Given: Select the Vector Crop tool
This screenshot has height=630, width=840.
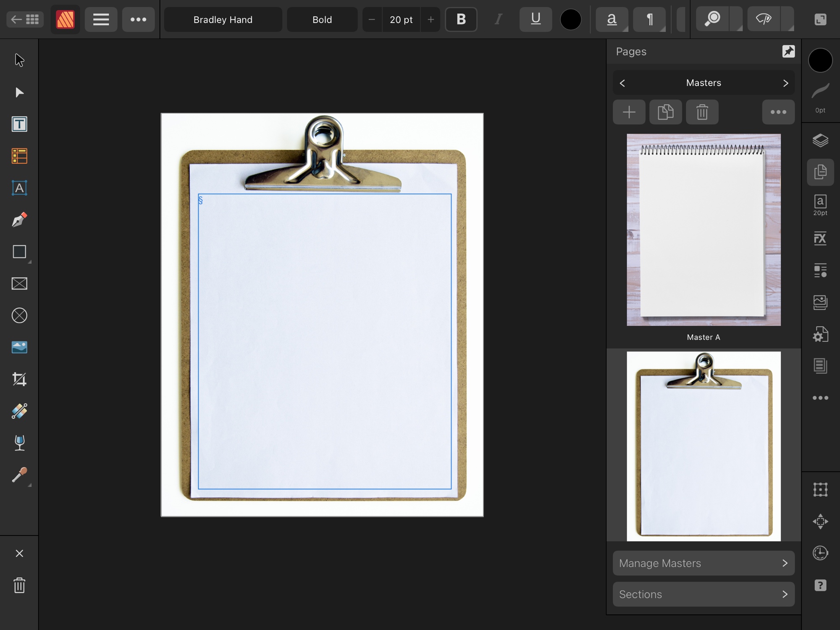Looking at the screenshot, I should click(x=19, y=379).
